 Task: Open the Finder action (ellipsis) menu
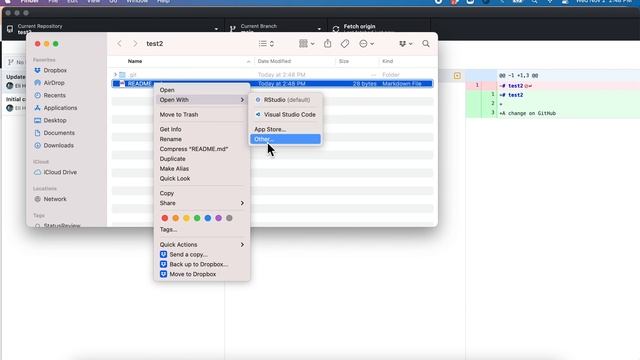(366, 44)
